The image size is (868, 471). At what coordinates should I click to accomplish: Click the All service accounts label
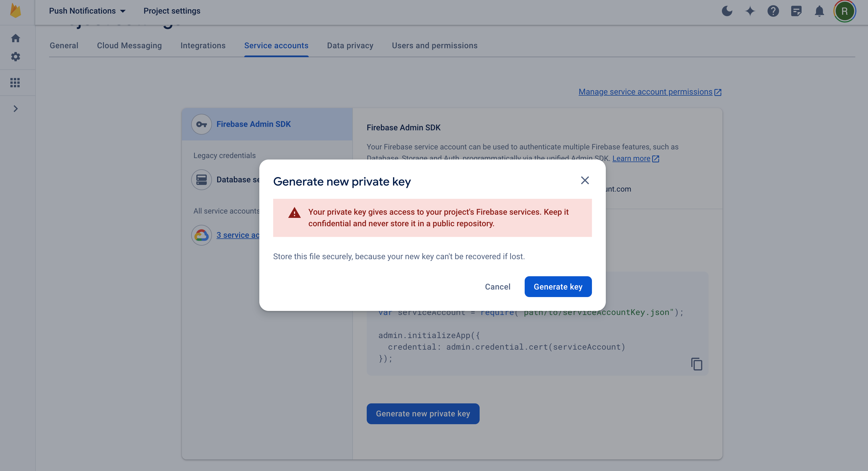pyautogui.click(x=226, y=211)
